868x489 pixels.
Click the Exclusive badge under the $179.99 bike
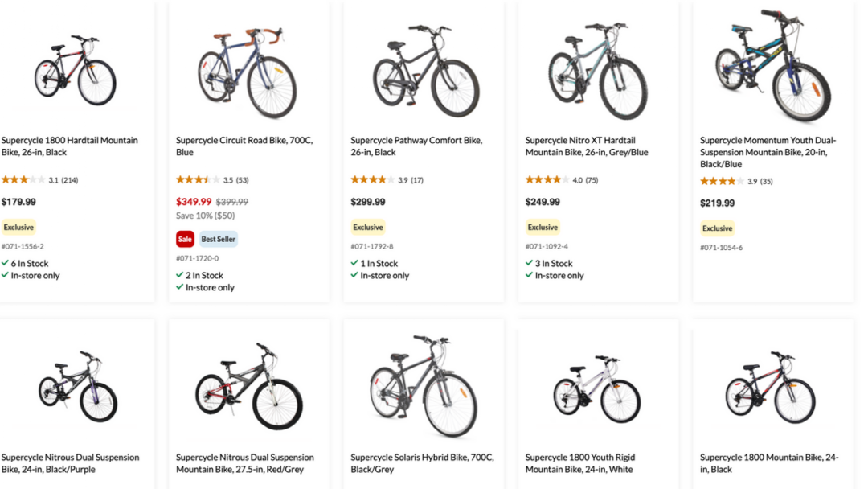pyautogui.click(x=18, y=228)
